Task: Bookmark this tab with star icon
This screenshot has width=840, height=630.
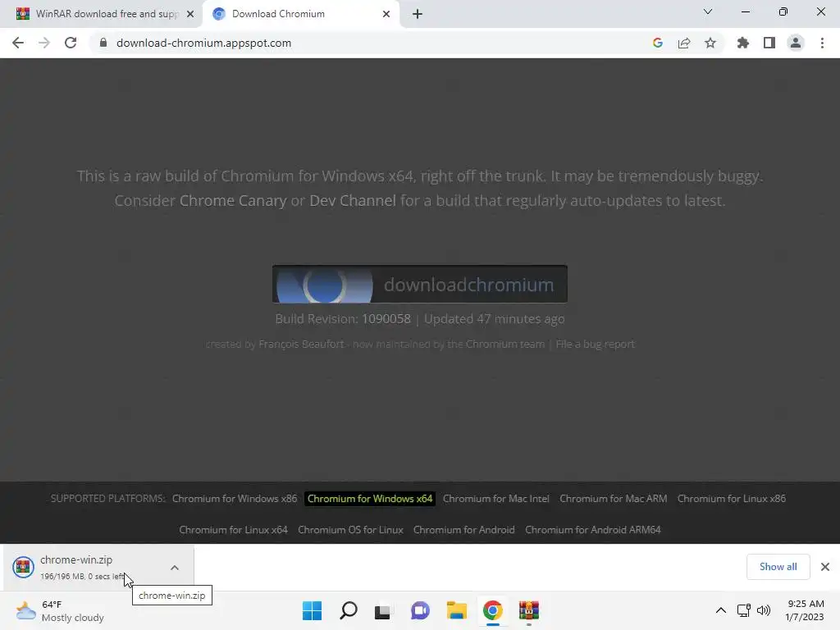Action: pos(710,43)
